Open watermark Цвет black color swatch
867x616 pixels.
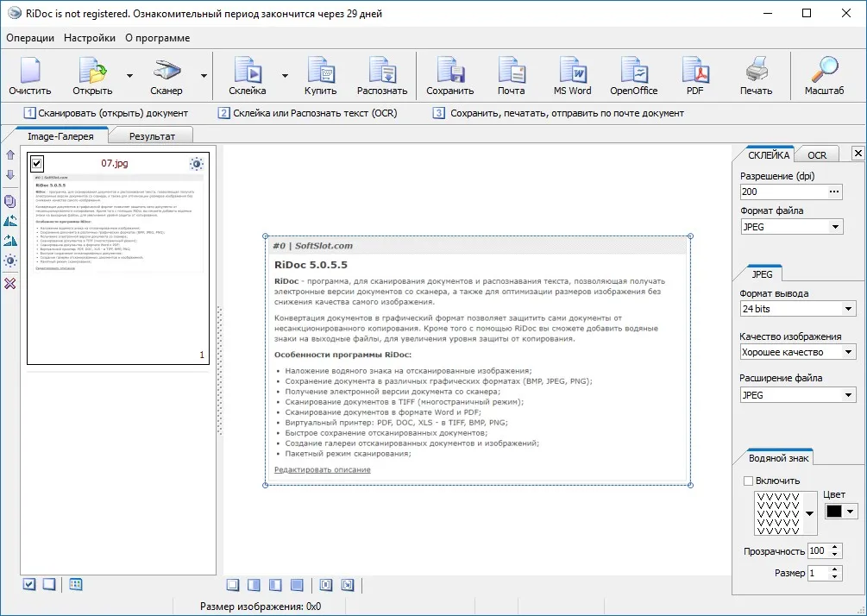pyautogui.click(x=834, y=512)
